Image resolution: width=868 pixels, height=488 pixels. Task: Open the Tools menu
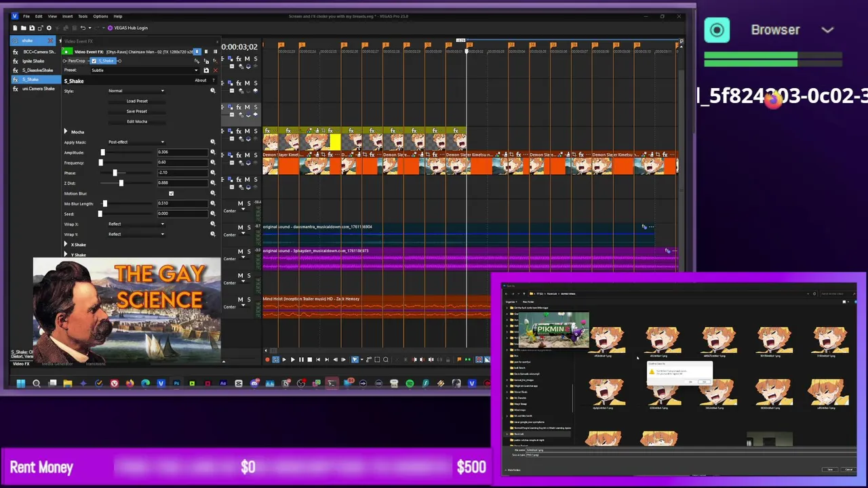click(83, 16)
